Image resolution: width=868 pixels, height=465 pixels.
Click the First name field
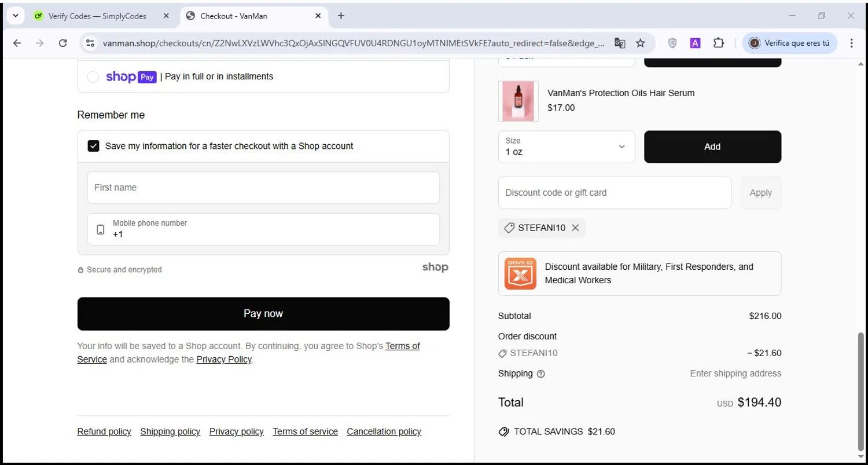[263, 188]
